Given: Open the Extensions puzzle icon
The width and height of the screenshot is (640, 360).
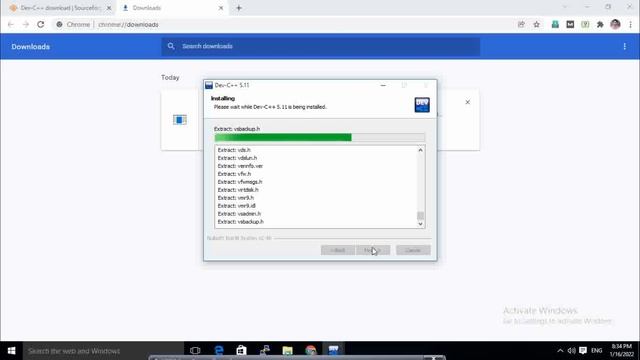Looking at the screenshot, I should [x=600, y=24].
